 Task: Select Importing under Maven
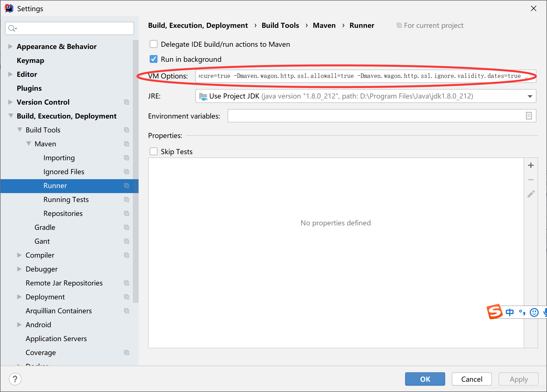tap(59, 158)
